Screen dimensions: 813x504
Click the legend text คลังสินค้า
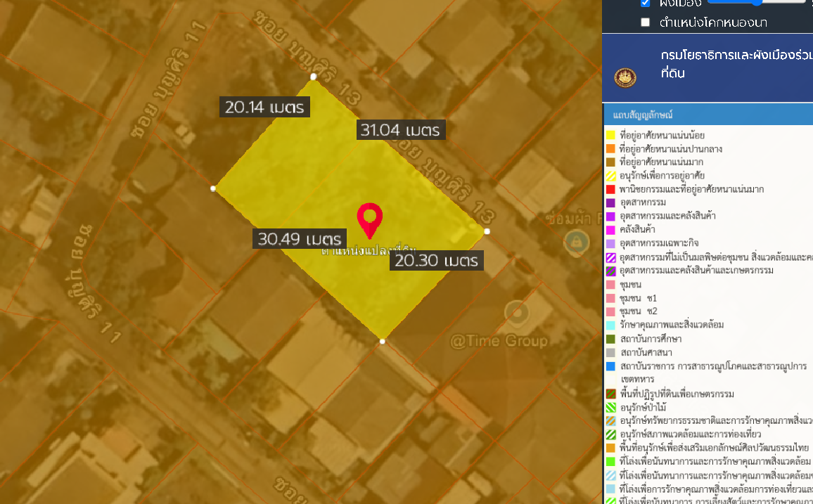[x=638, y=229]
